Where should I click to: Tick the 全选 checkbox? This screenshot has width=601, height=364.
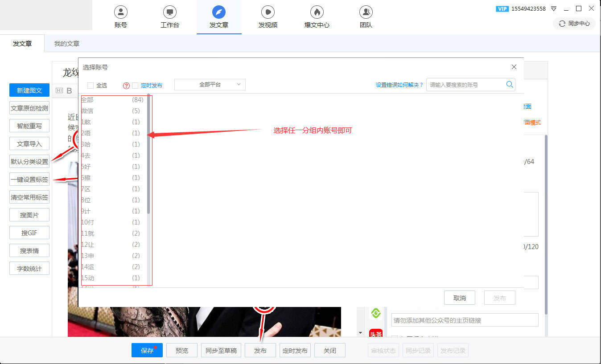coord(91,85)
